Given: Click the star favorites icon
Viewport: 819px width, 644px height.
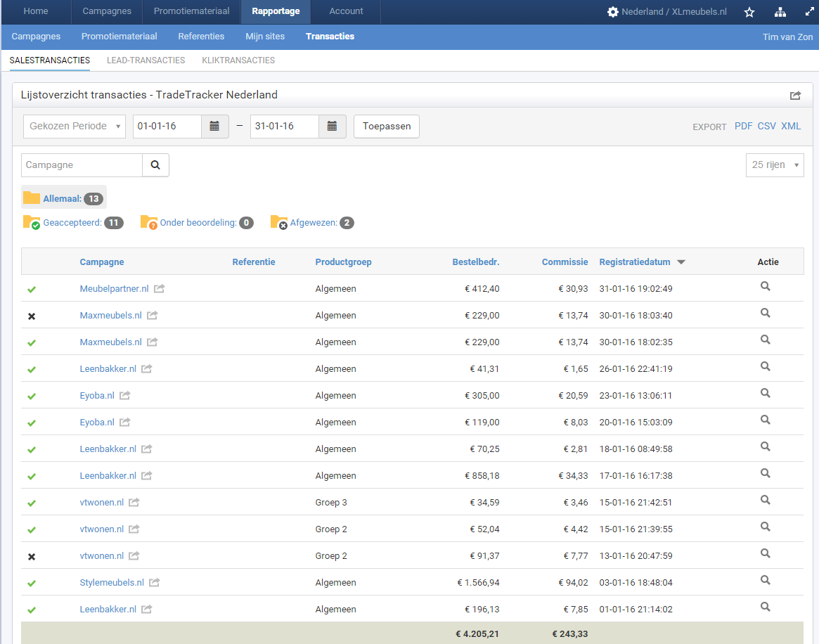Looking at the screenshot, I should [749, 12].
